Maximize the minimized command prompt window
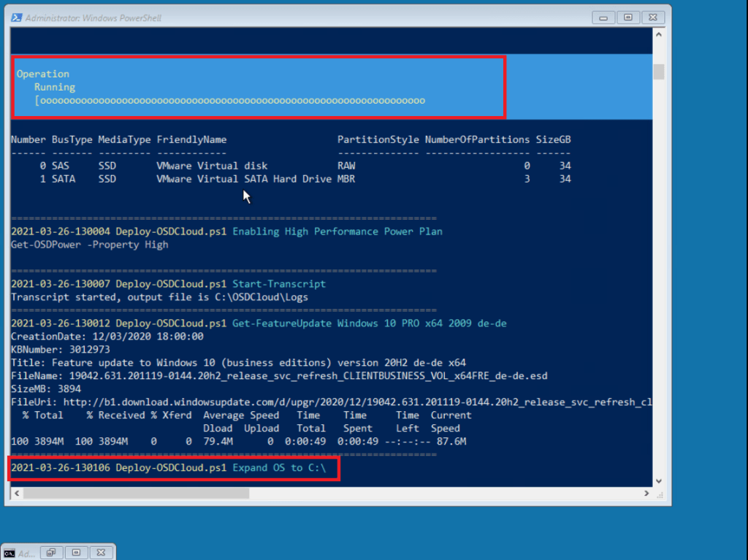Viewport: 748px width, 560px height. [x=77, y=553]
